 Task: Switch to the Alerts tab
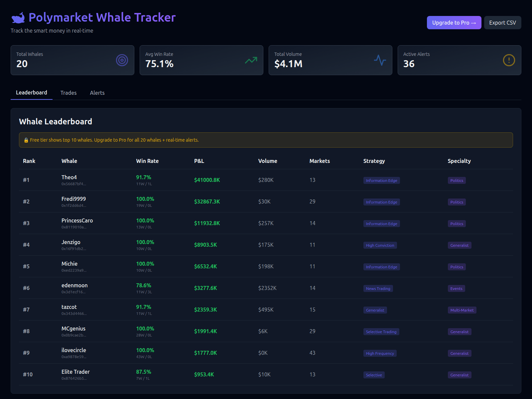(x=97, y=93)
